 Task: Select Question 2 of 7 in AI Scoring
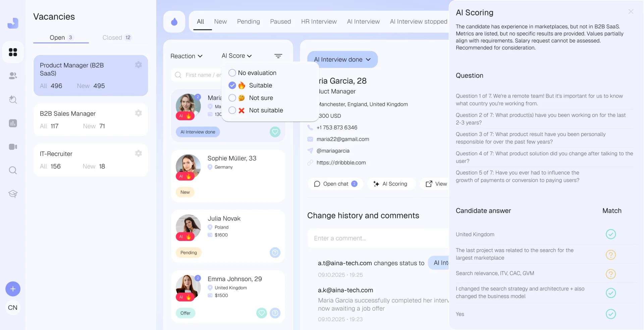pos(541,119)
